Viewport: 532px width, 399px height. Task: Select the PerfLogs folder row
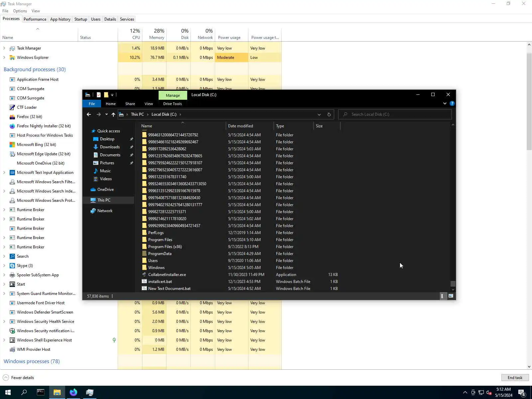pos(156,233)
